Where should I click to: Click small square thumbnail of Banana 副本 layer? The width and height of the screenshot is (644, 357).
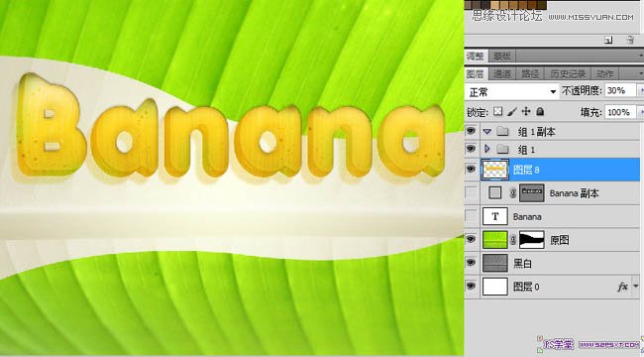tap(495, 193)
